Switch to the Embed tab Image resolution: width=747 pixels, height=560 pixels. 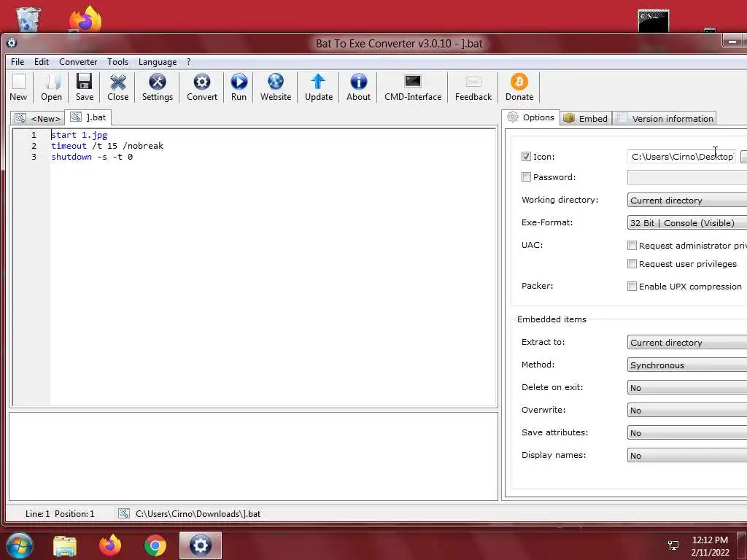tap(586, 119)
